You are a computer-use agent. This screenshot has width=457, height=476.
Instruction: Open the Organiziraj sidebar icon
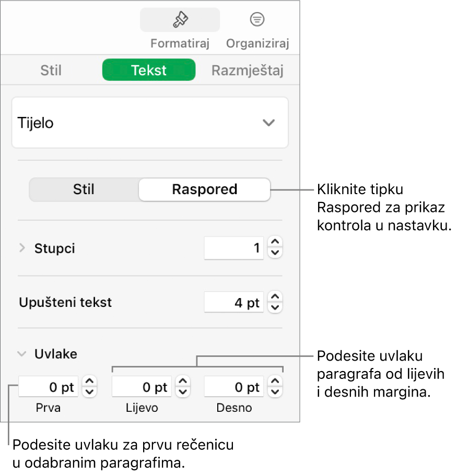pyautogui.click(x=257, y=20)
